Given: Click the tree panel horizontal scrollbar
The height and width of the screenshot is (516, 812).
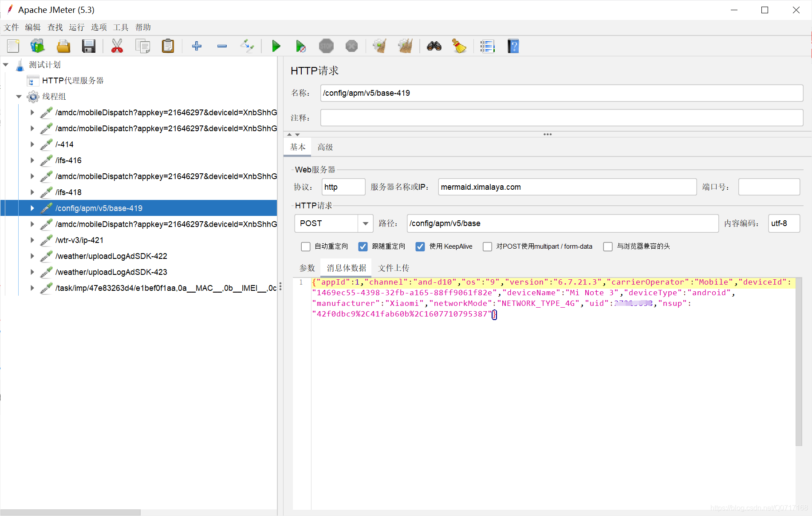Looking at the screenshot, I should tap(70, 512).
